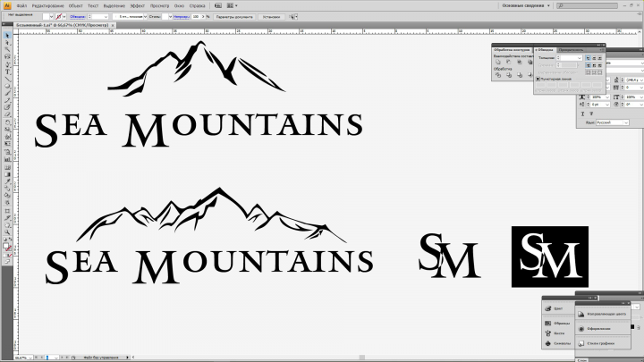Viewport: 644px width, 362px height.
Task: Select the Type tool
Action: point(7,72)
